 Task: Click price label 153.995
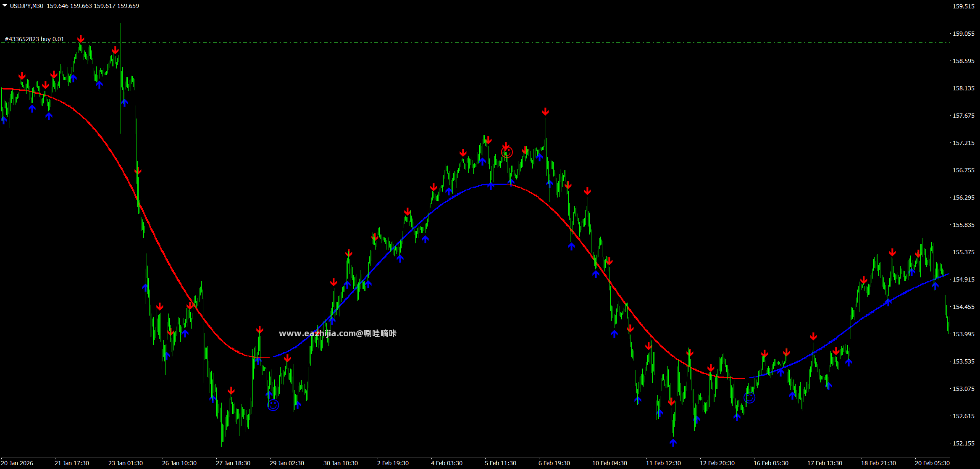(x=964, y=334)
